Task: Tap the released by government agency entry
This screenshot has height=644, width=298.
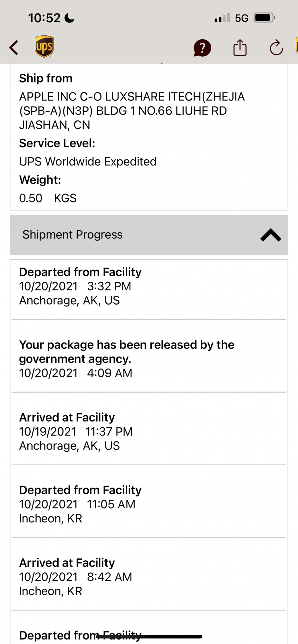Action: (x=127, y=358)
